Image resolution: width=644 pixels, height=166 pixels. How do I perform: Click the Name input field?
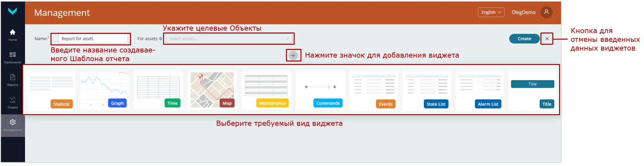pyautogui.click(x=93, y=39)
